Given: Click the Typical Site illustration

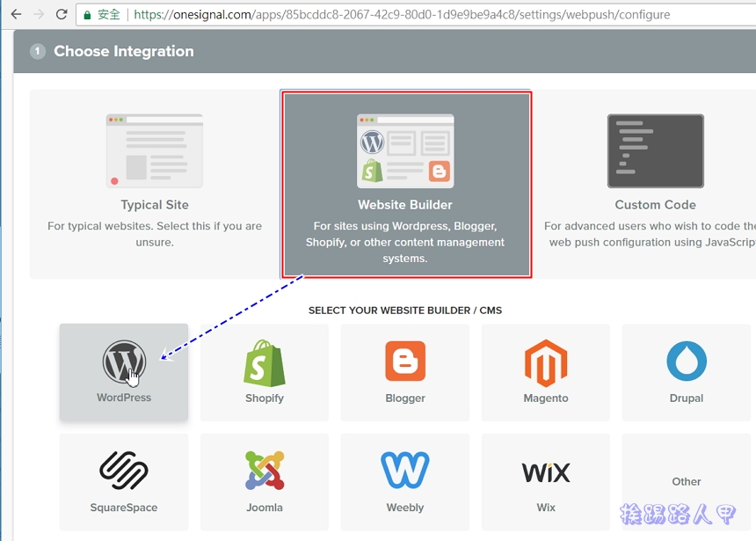Looking at the screenshot, I should 155,151.
